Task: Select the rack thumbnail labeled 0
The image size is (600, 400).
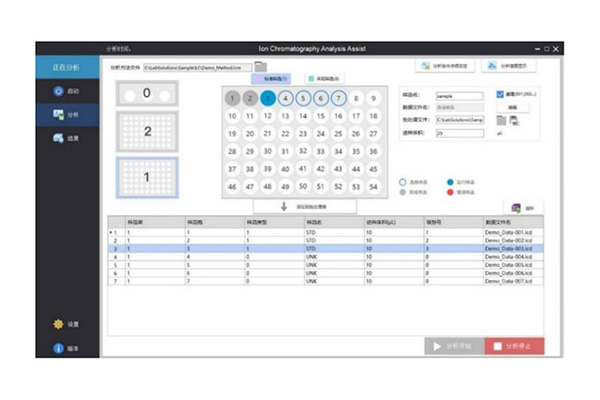Action: click(x=147, y=93)
